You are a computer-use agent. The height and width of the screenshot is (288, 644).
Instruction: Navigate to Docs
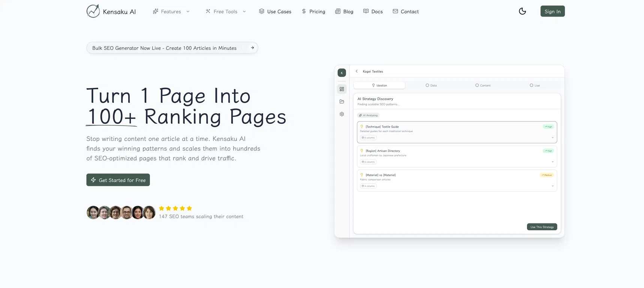click(373, 12)
